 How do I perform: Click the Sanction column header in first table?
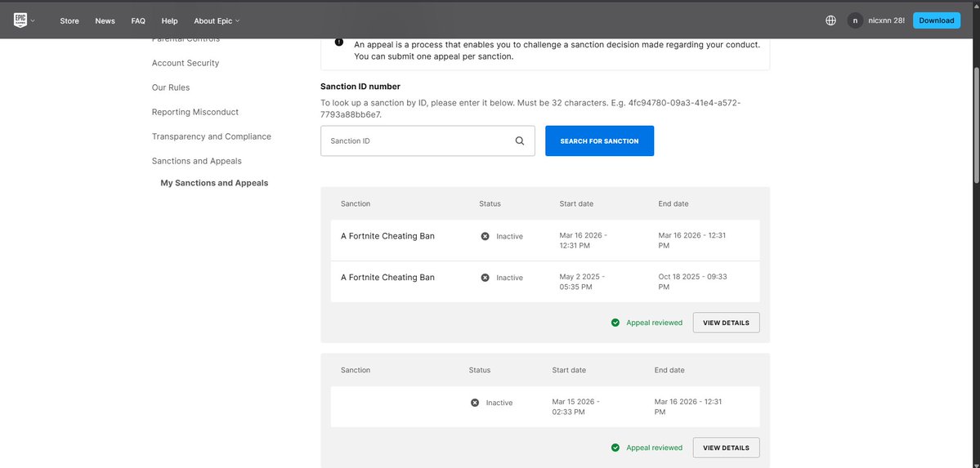(x=356, y=203)
